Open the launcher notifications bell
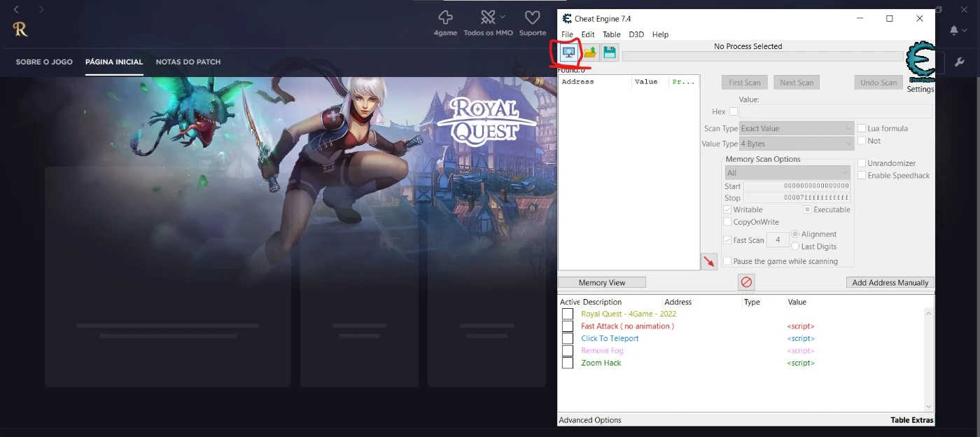The height and width of the screenshot is (437, 980). (x=954, y=30)
